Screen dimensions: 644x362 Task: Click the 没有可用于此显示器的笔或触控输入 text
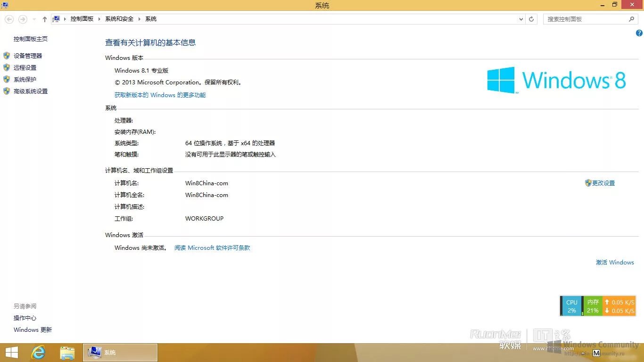pyautogui.click(x=231, y=155)
